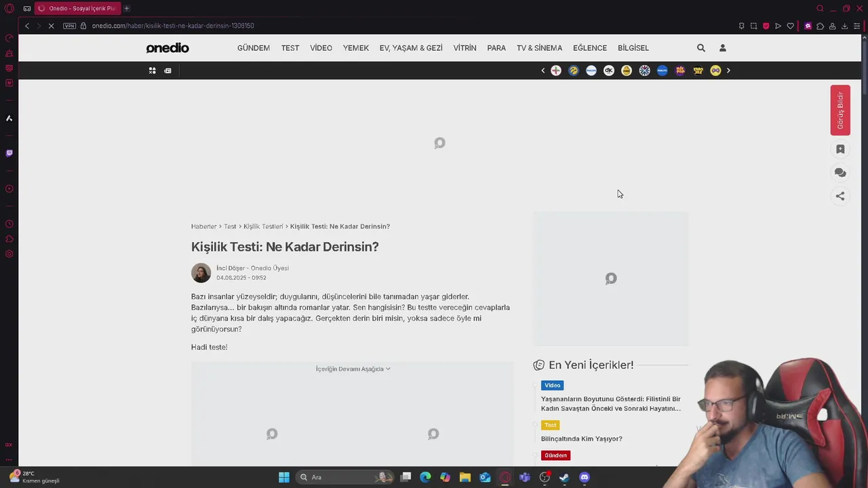The height and width of the screenshot is (488, 868).
Task: Click the Onedio logo
Action: click(167, 48)
